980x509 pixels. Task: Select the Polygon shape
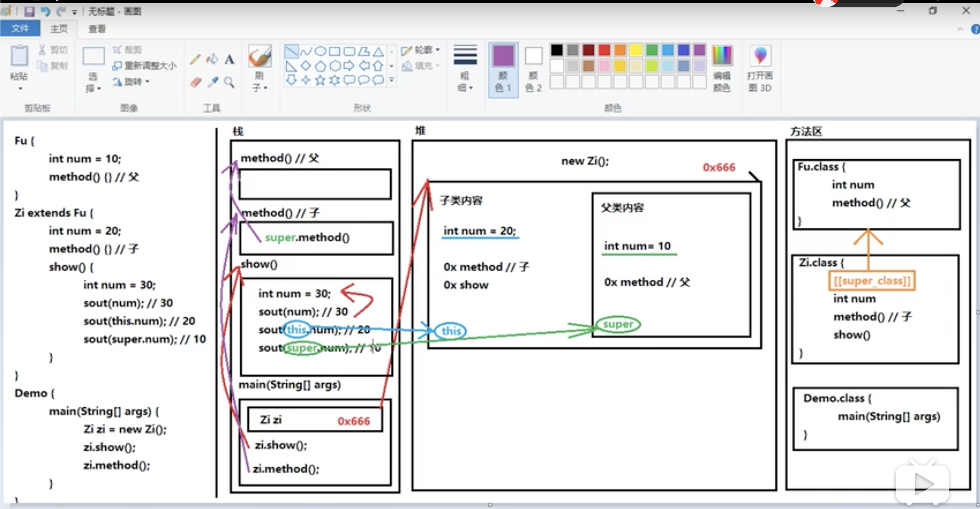click(x=364, y=51)
